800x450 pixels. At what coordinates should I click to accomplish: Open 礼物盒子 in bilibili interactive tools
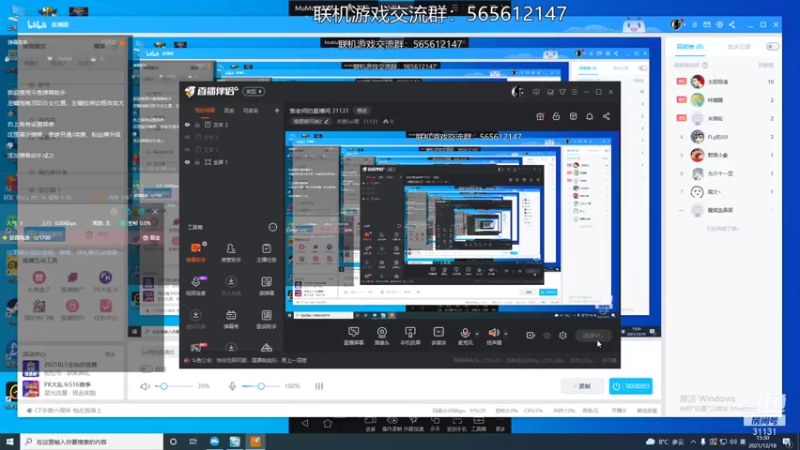(39, 282)
